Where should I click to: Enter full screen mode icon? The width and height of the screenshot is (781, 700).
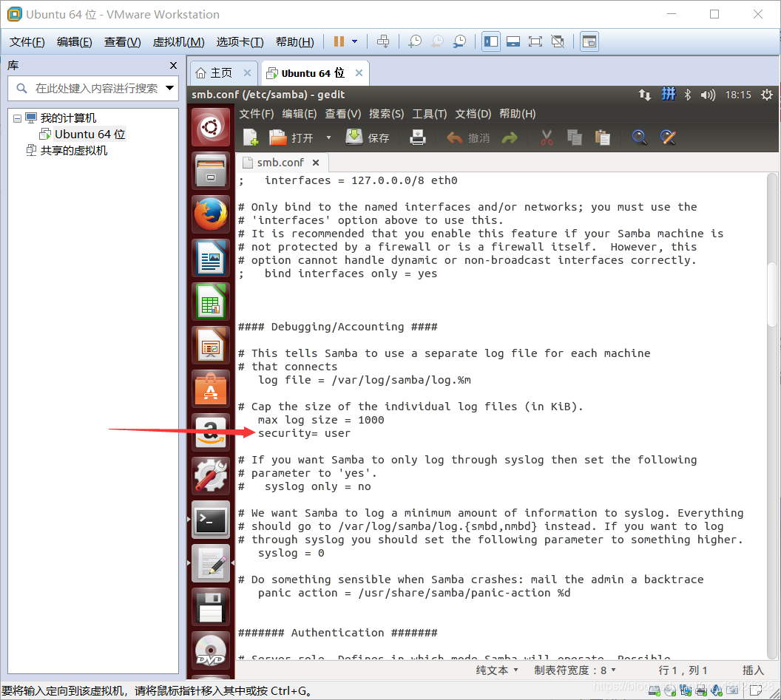tap(535, 42)
